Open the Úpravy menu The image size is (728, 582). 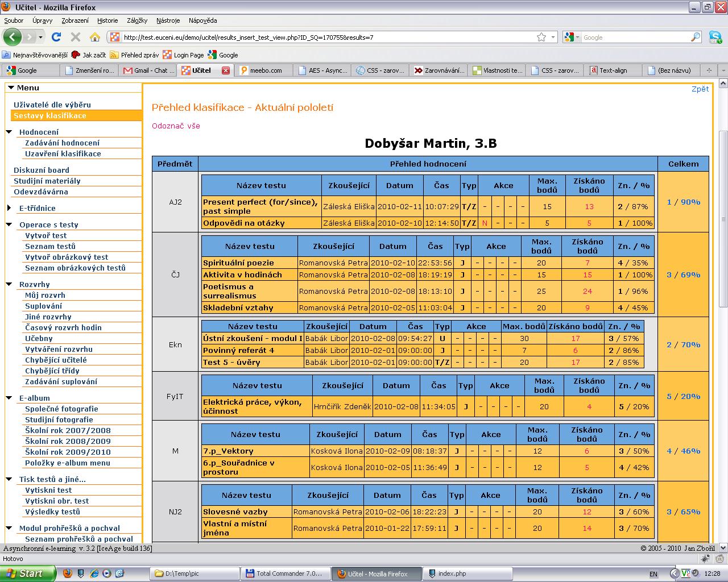click(x=43, y=20)
